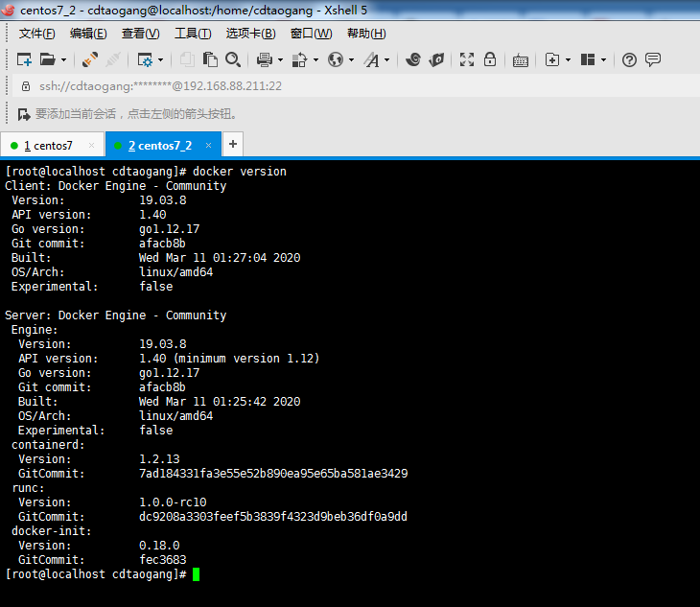
Task: Expand the Print dropdown arrow
Action: (x=280, y=59)
